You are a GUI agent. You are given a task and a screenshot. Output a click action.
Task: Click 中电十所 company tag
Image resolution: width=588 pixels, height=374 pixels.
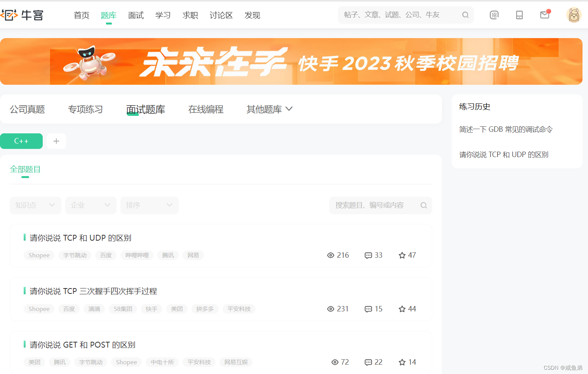[162, 362]
